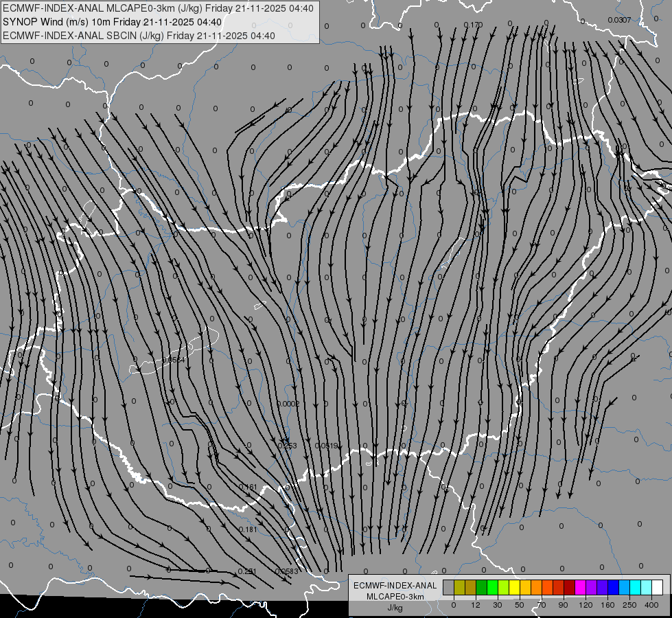Click the legend tick value 50
The image size is (672, 618).
[x=520, y=605]
